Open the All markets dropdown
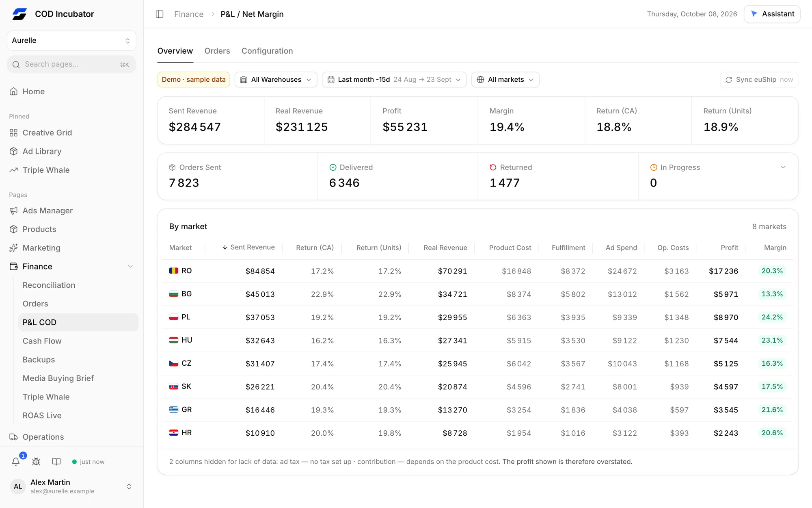This screenshot has width=812, height=508. pyautogui.click(x=505, y=80)
